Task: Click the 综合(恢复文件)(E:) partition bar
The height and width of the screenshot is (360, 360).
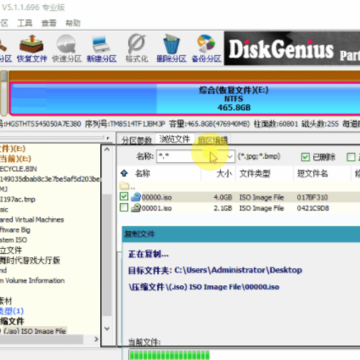Action: [x=185, y=99]
